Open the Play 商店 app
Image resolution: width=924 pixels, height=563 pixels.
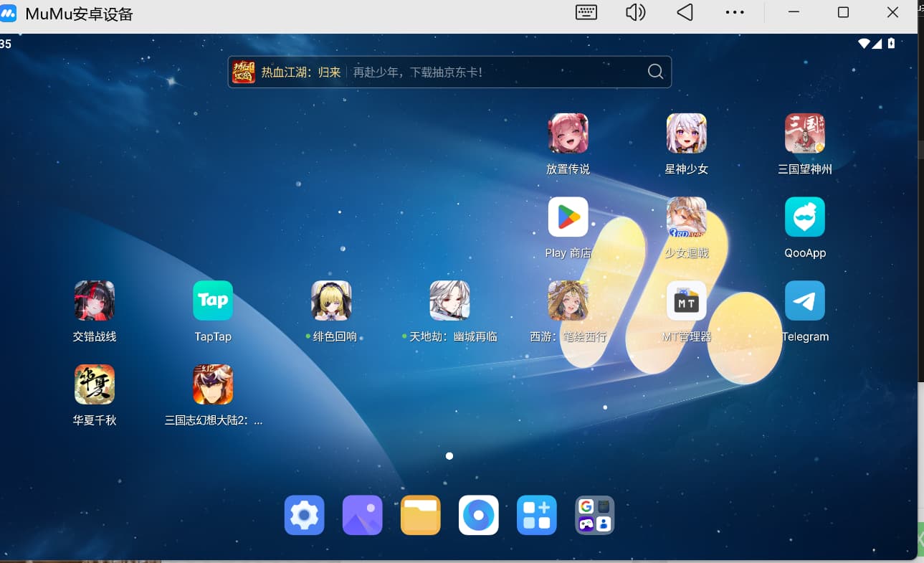pyautogui.click(x=568, y=217)
